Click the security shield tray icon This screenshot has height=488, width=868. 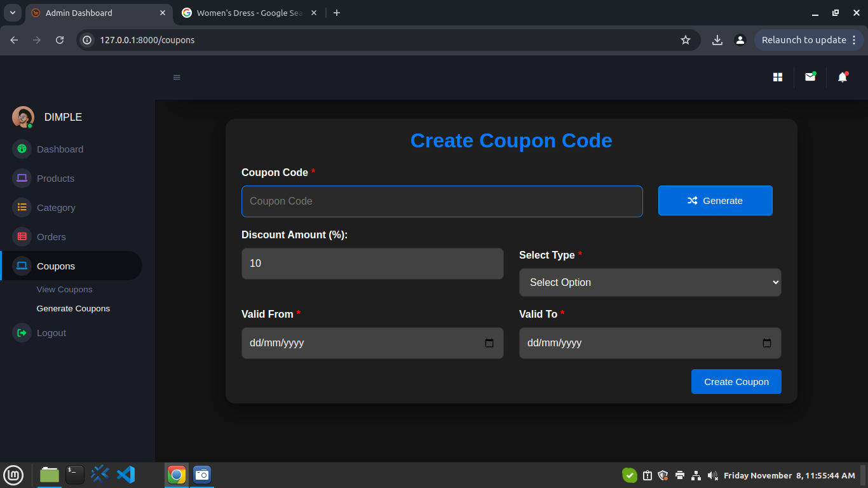pyautogui.click(x=663, y=475)
